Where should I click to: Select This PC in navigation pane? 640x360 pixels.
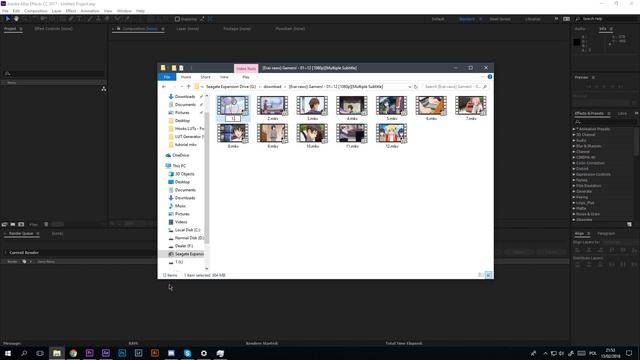click(x=176, y=166)
